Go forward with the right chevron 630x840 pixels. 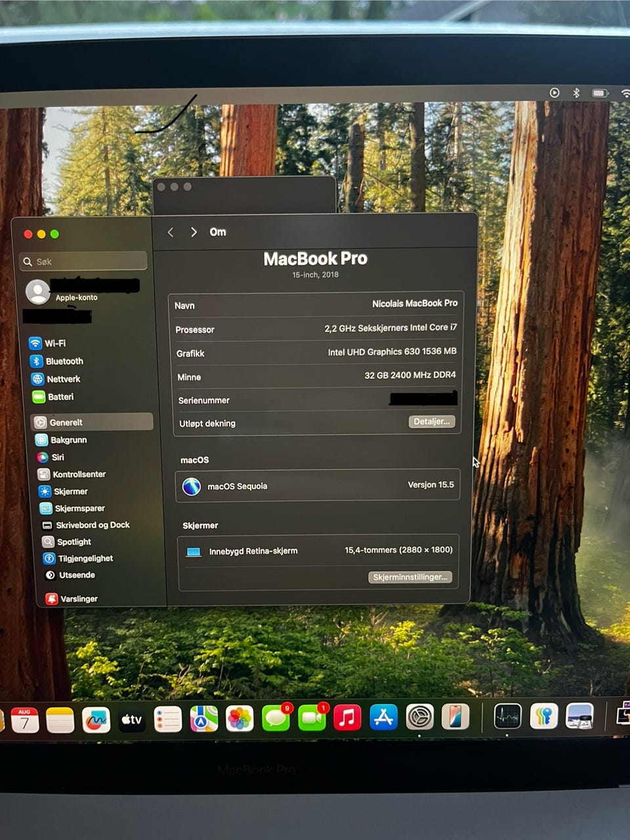tap(194, 232)
